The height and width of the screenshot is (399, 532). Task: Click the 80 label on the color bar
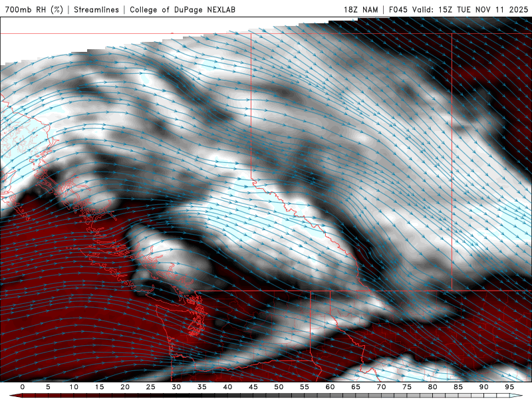point(432,387)
